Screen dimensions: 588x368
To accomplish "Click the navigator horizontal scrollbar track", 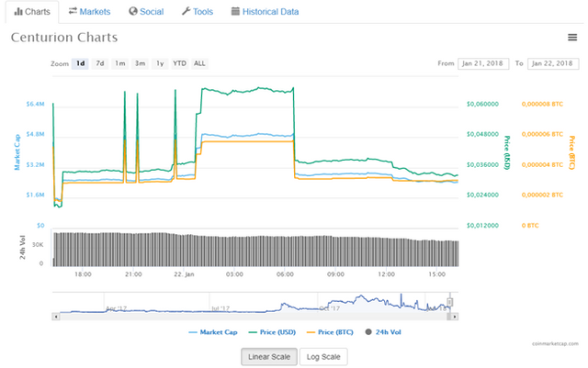I will [x=254, y=317].
